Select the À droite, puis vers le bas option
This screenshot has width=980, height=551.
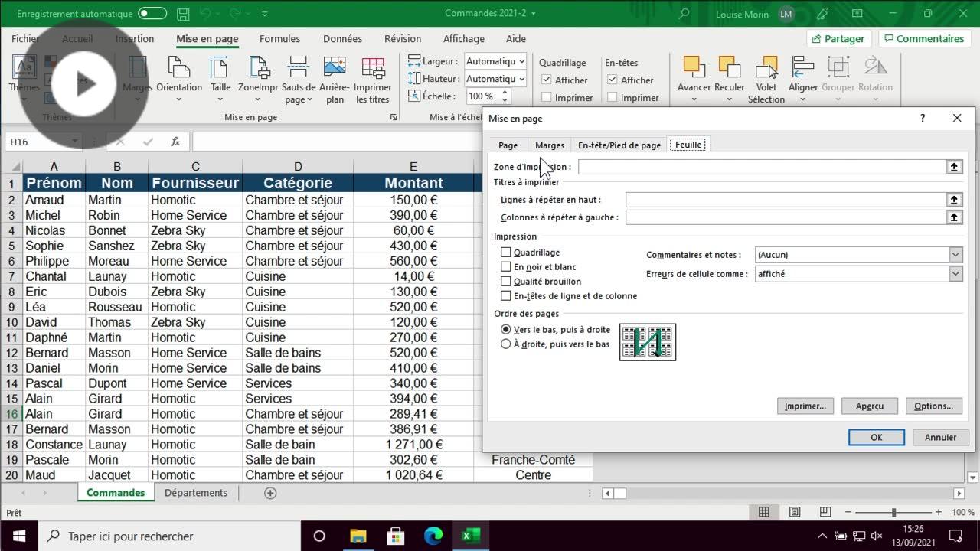pos(506,344)
